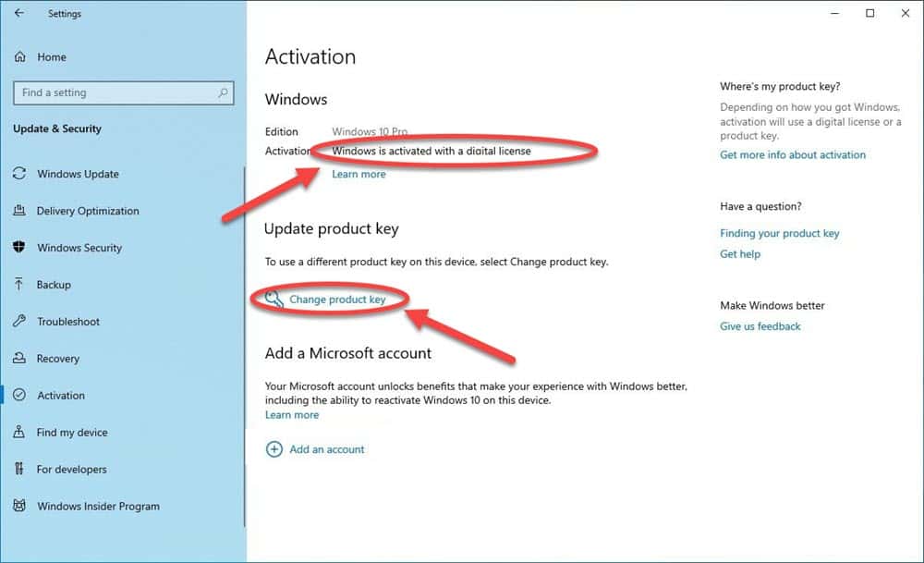Select the Backup sidebar entry

pos(54,285)
